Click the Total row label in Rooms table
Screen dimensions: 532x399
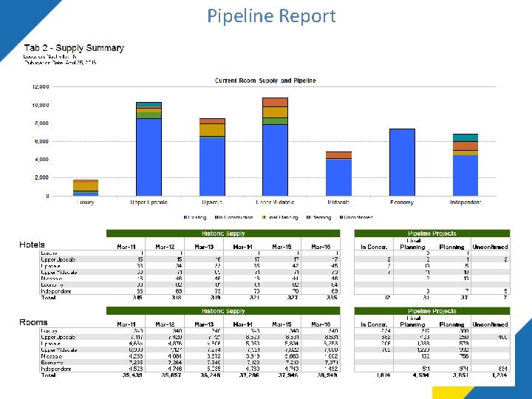(x=48, y=375)
